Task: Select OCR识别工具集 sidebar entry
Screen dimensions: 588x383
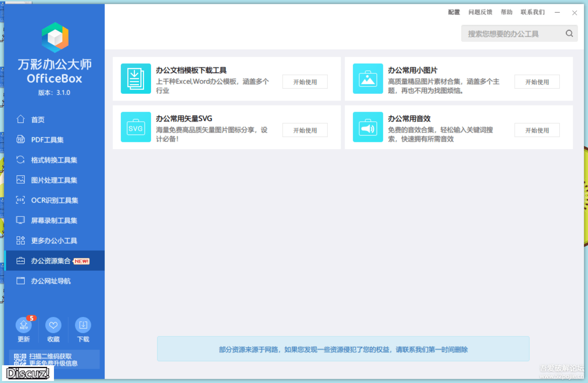Action: point(54,200)
